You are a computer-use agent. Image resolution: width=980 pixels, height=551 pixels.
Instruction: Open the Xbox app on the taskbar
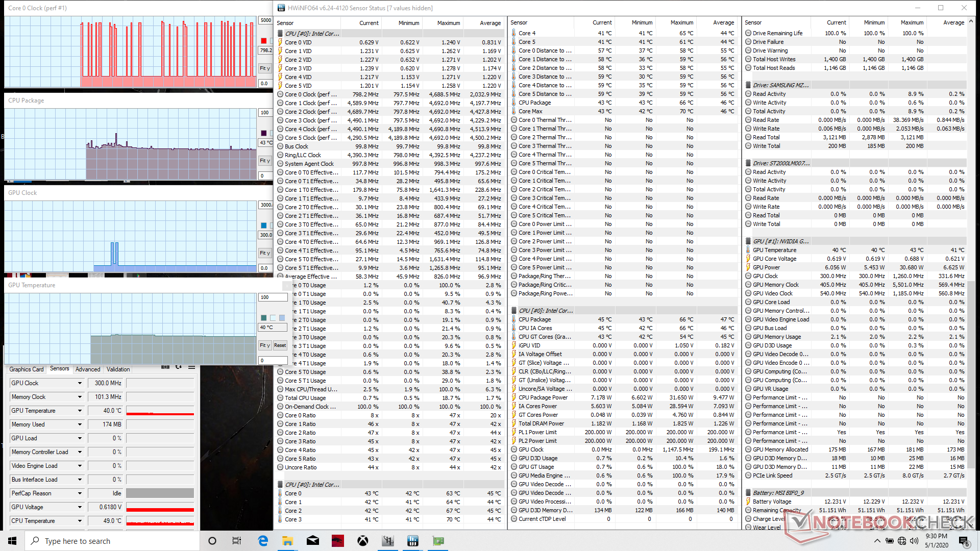pos(363,541)
